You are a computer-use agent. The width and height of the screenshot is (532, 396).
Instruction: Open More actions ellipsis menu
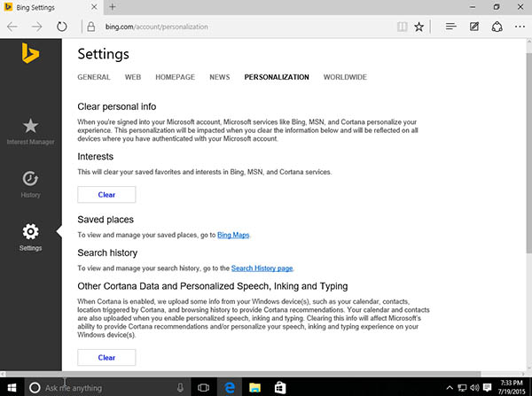click(x=520, y=27)
